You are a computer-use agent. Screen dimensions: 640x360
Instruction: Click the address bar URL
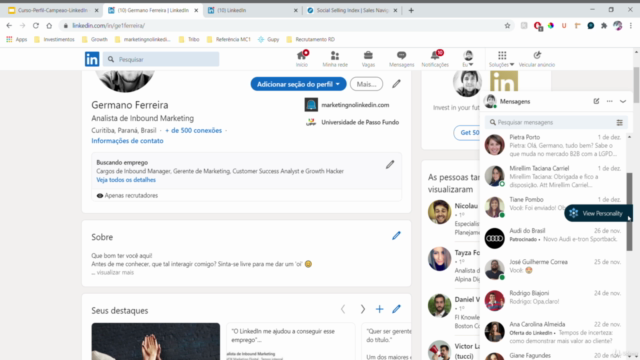coord(109,25)
